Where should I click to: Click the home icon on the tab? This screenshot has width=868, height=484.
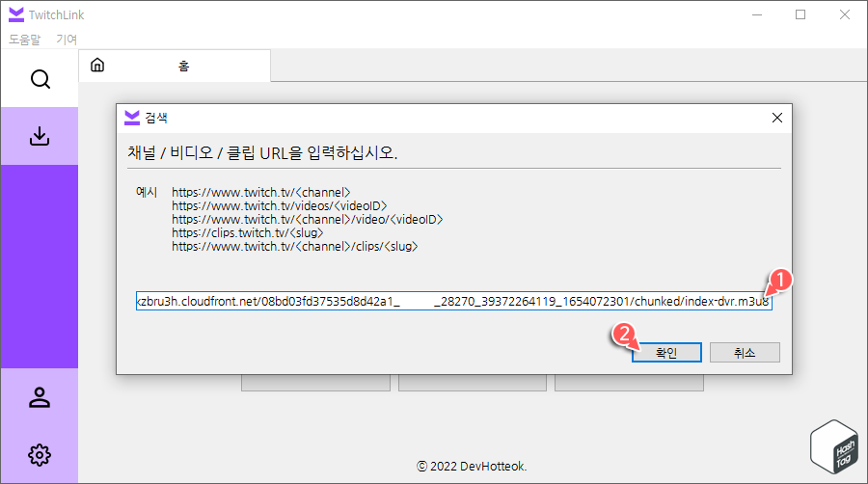(x=97, y=66)
